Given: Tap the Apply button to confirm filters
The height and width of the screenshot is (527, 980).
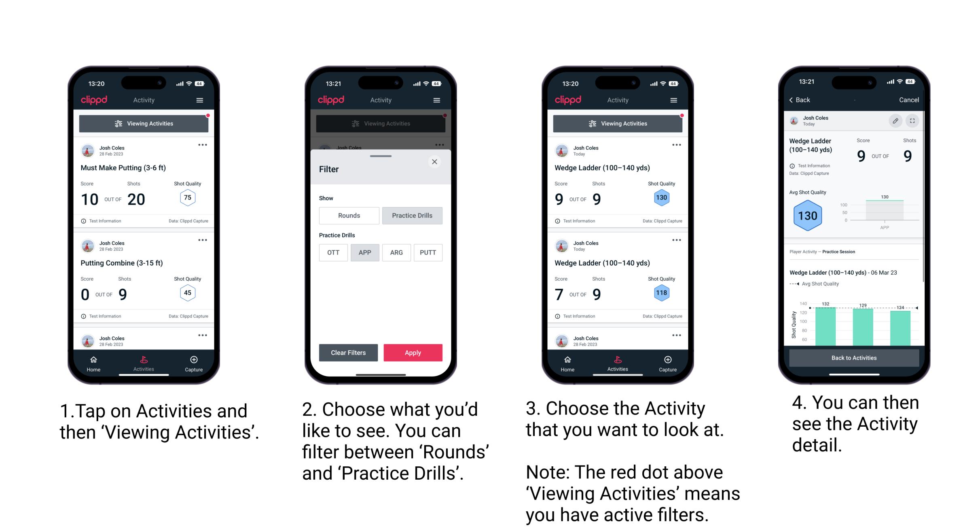Looking at the screenshot, I should 413,352.
